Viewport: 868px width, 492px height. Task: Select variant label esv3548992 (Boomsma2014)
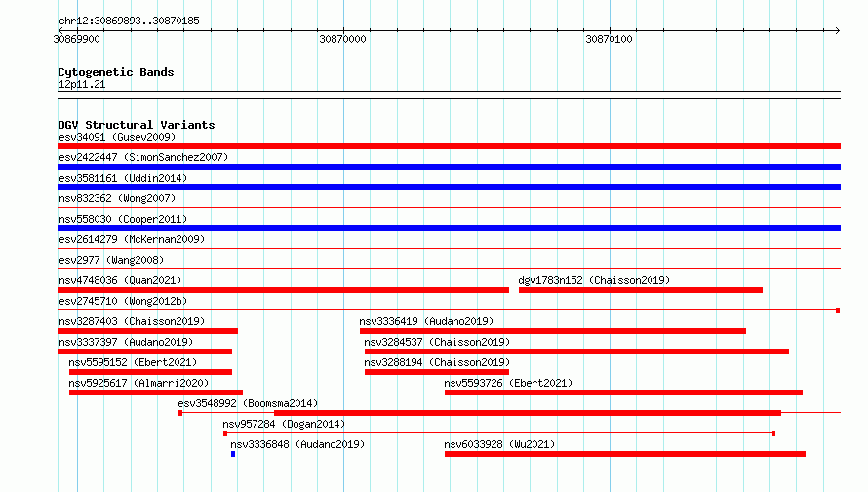point(248,403)
